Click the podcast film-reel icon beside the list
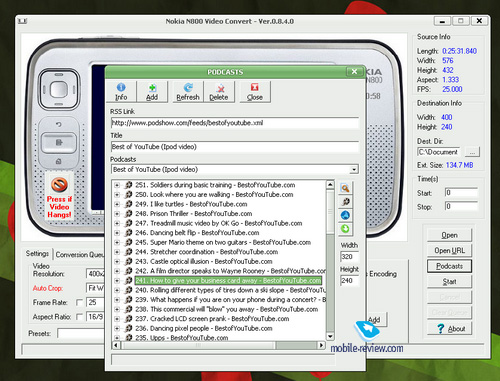 tap(345, 202)
